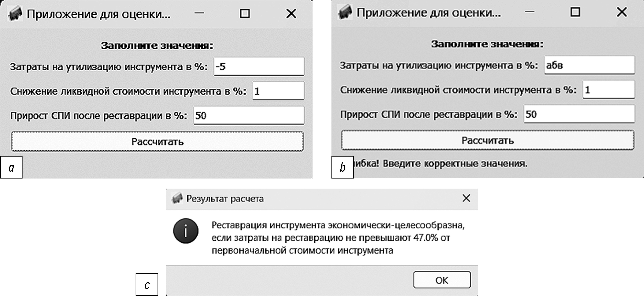The height and width of the screenshot is (298, 644).
Task: Minimize the window containing the -5 value
Action: (x=199, y=13)
